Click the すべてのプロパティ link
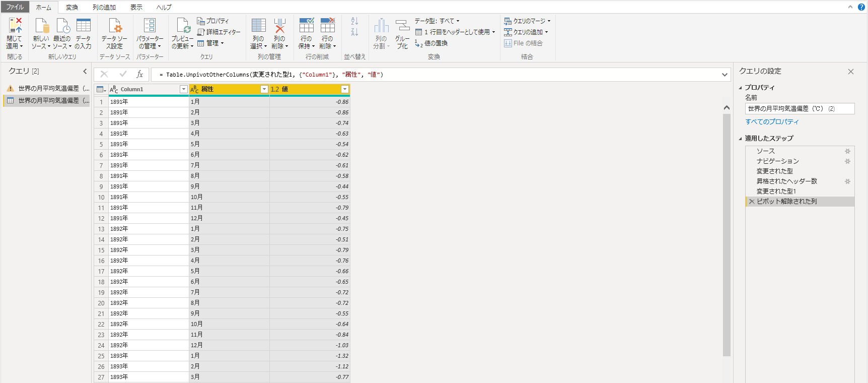 point(772,122)
